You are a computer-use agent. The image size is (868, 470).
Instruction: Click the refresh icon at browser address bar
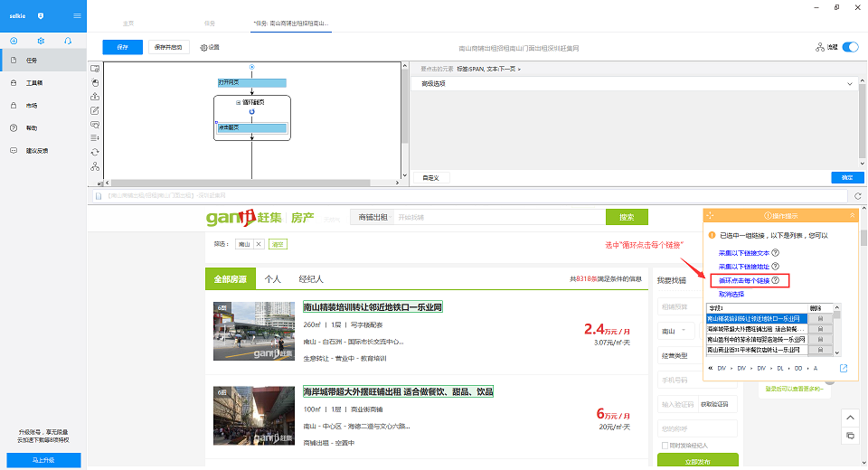click(x=858, y=196)
